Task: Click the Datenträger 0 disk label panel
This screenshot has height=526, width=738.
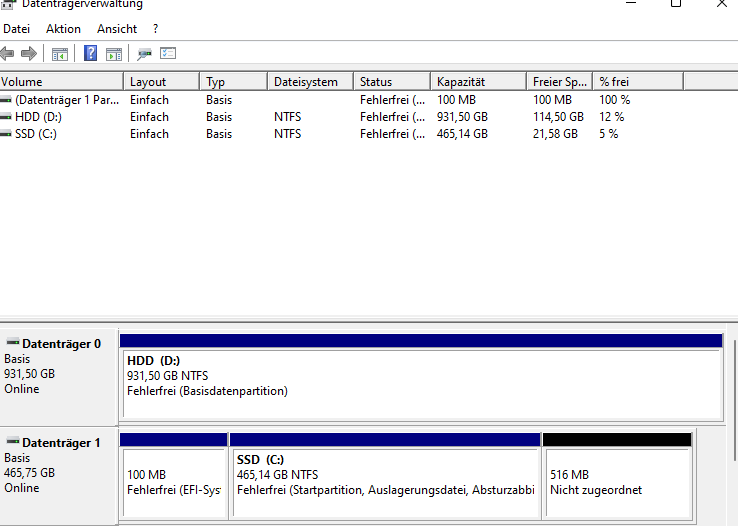Action: [59, 377]
